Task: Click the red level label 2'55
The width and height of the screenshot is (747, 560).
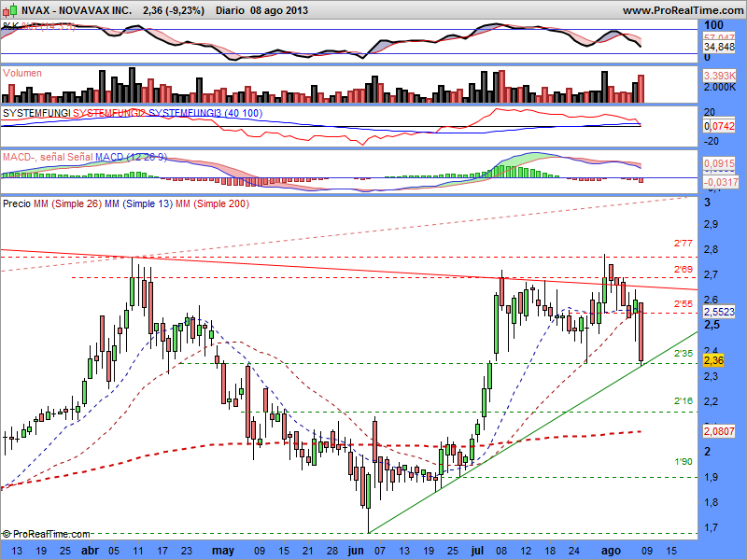Action: [684, 304]
